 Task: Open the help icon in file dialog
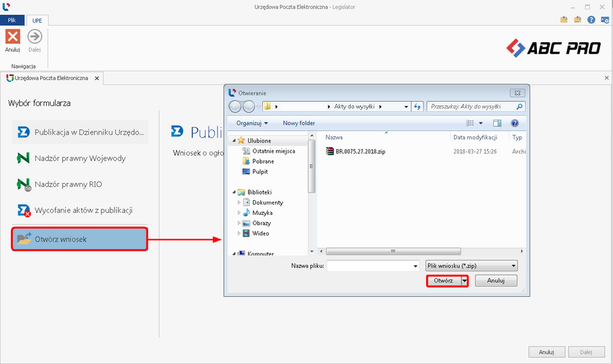pos(514,123)
